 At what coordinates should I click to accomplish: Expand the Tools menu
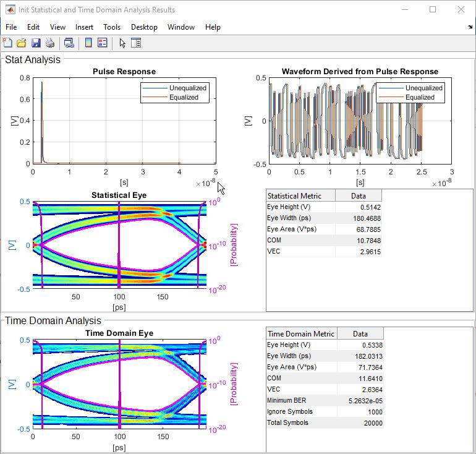tap(112, 27)
